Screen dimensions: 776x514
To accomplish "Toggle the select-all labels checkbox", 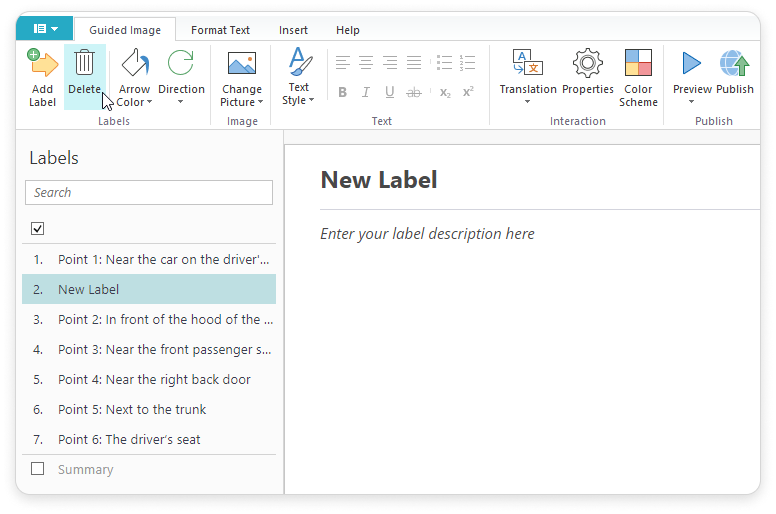I will click(x=38, y=228).
